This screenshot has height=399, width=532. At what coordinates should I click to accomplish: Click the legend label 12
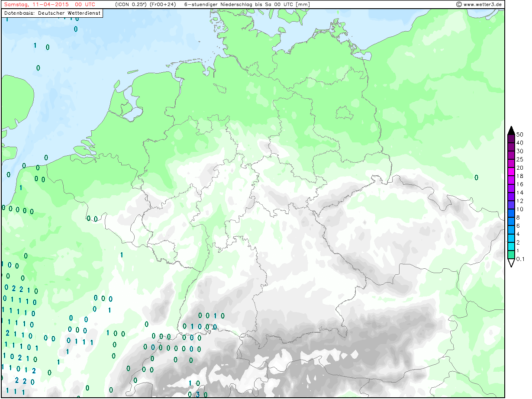click(520, 201)
